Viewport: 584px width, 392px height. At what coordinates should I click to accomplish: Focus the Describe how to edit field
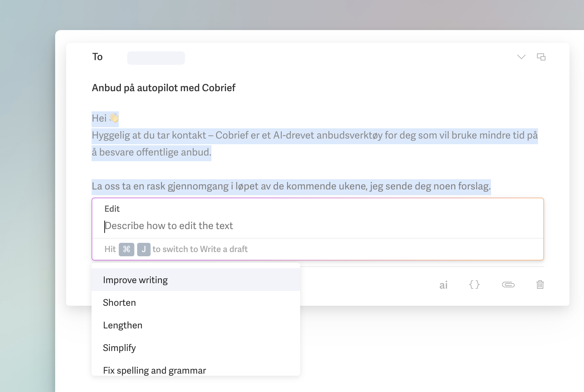tap(283, 226)
